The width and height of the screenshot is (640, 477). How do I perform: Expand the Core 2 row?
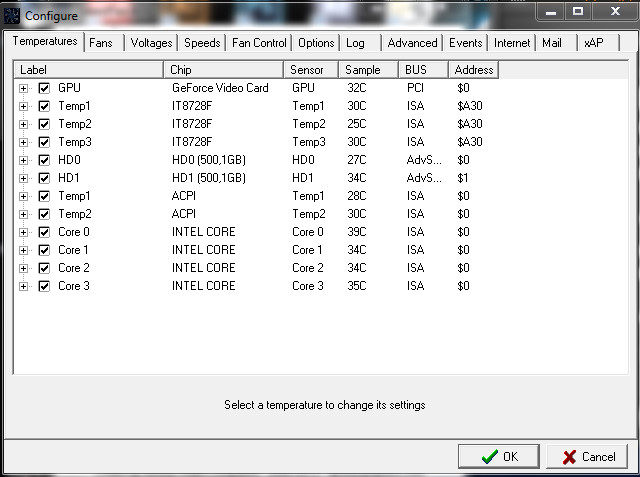click(x=23, y=268)
